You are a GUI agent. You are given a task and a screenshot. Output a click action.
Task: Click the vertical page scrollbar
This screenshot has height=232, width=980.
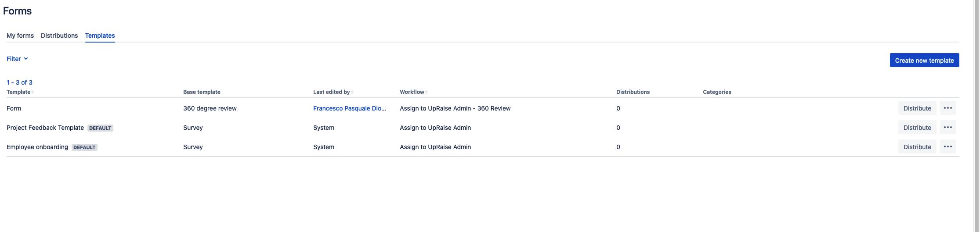[977, 116]
